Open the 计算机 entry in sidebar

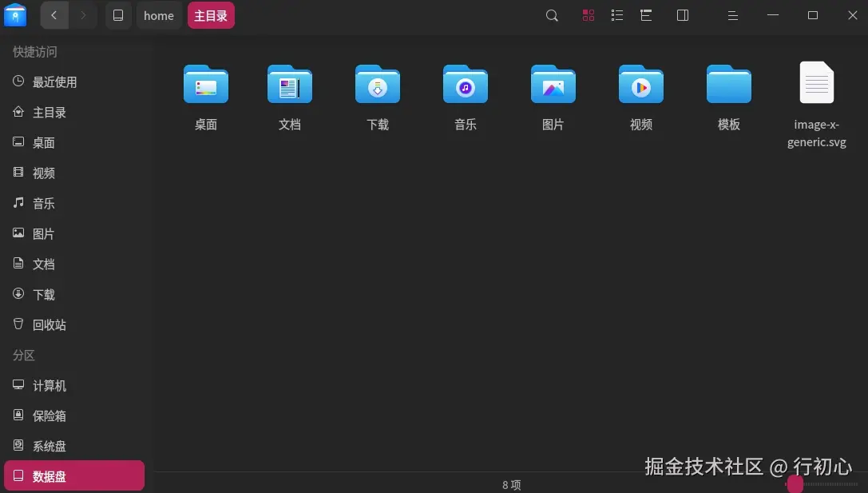coord(50,385)
